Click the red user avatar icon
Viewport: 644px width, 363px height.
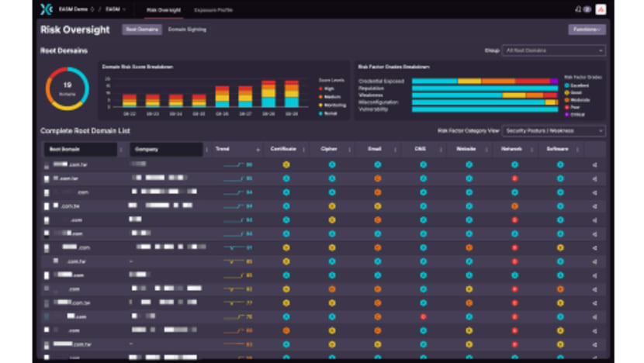[x=600, y=10]
